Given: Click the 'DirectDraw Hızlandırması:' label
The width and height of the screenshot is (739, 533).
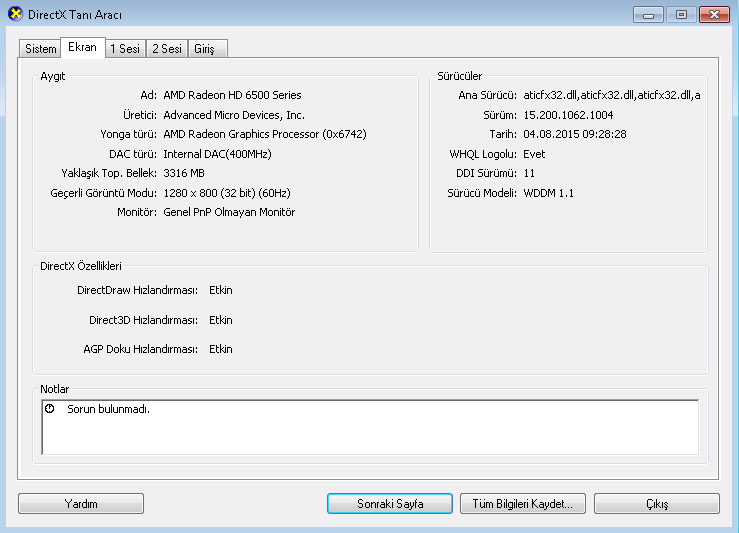Looking at the screenshot, I should (137, 290).
